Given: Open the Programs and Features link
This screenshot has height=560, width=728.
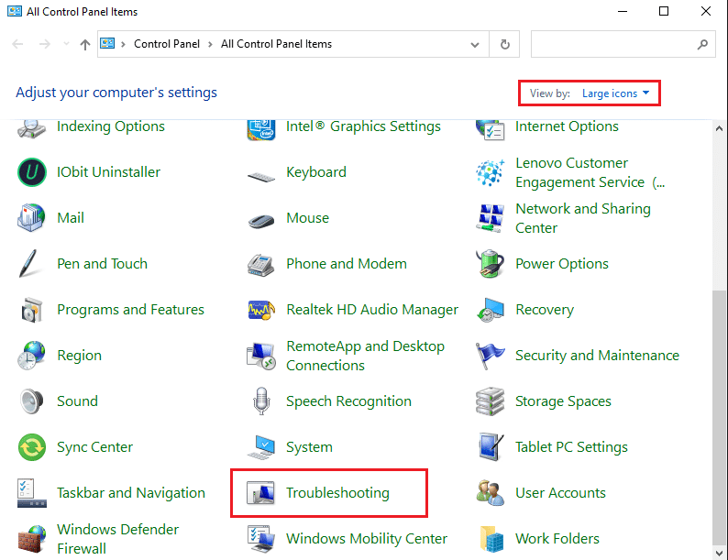Looking at the screenshot, I should coord(130,310).
